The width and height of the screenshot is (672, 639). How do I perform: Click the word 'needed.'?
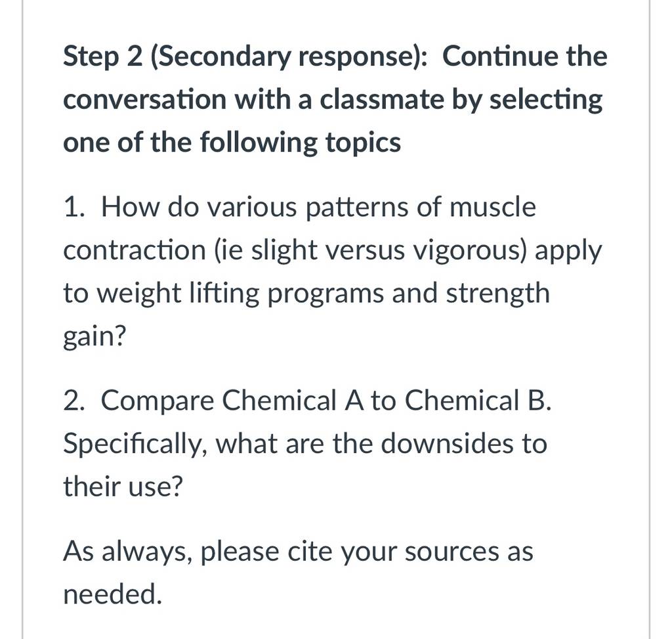113,594
